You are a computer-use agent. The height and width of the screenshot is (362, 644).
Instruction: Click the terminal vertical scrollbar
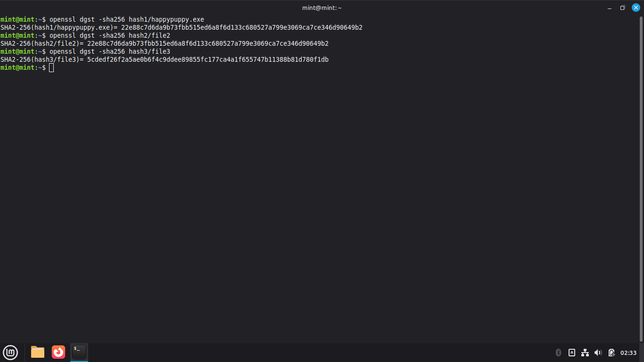click(641, 179)
